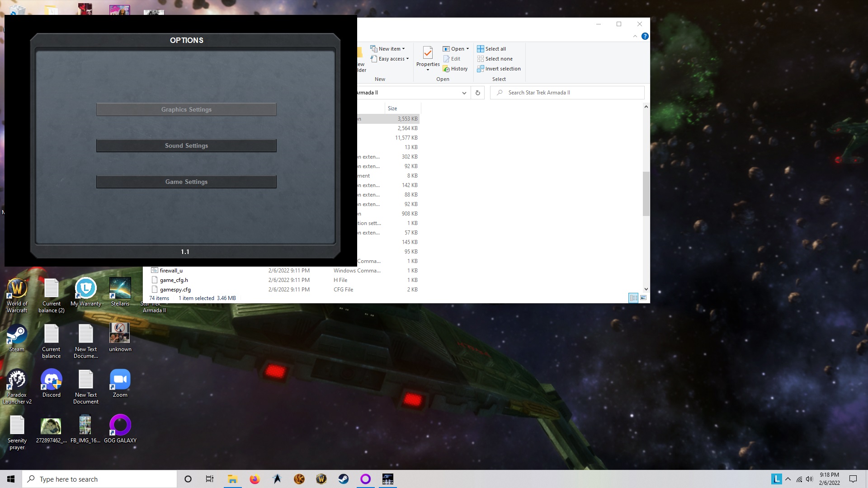Image resolution: width=868 pixels, height=488 pixels.
Task: Click the Edit ribbon button
Action: pyautogui.click(x=452, y=59)
